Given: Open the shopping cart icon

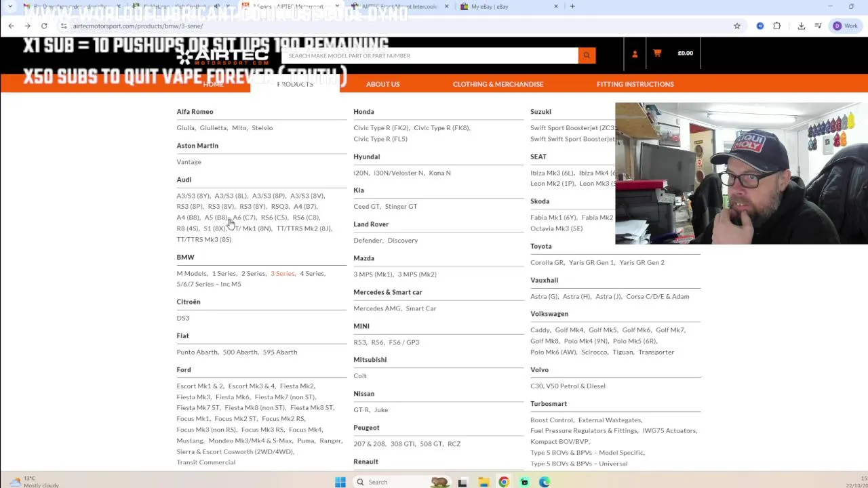Looking at the screenshot, I should point(657,53).
